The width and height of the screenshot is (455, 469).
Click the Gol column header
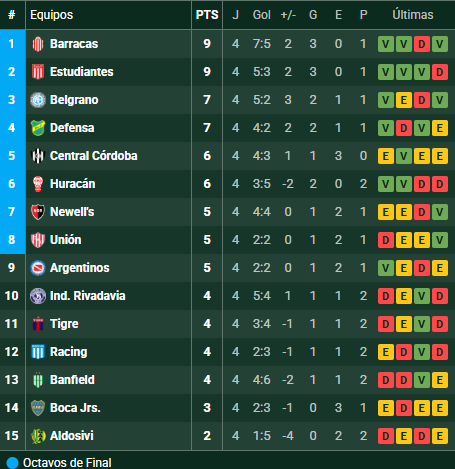pyautogui.click(x=262, y=15)
